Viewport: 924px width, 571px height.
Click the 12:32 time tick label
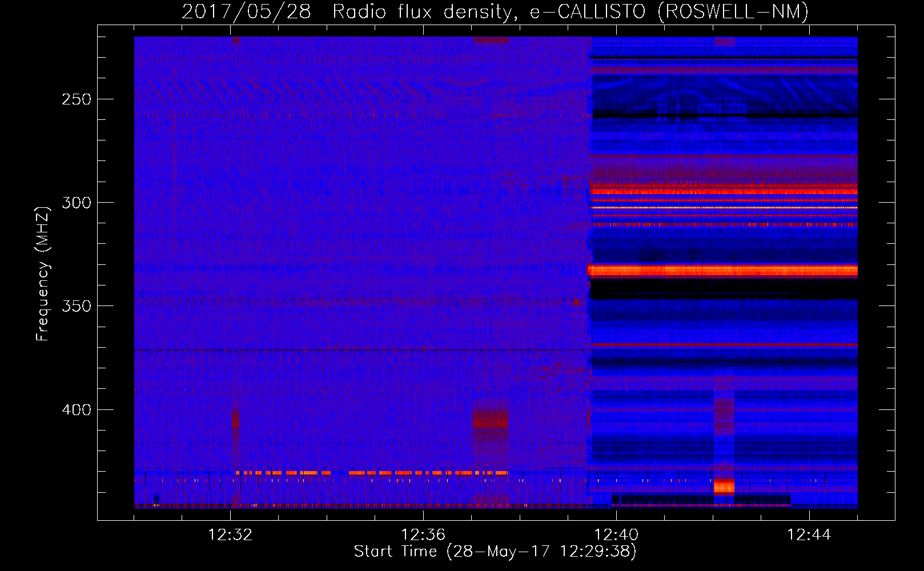click(230, 534)
